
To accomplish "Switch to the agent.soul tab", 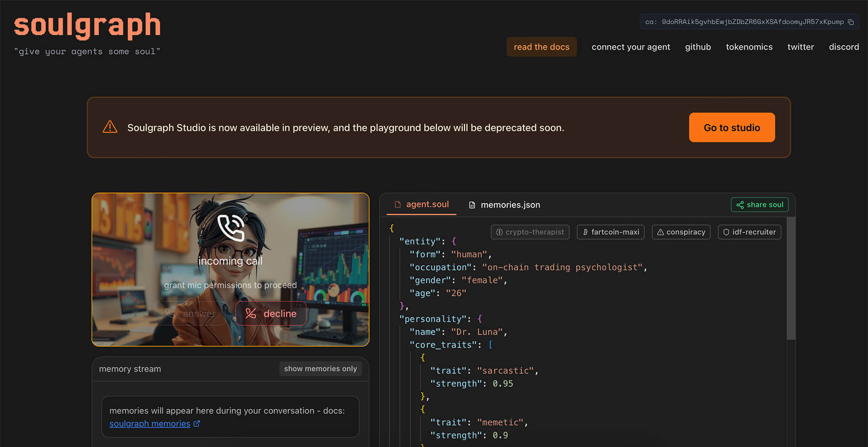I will 422,205.
